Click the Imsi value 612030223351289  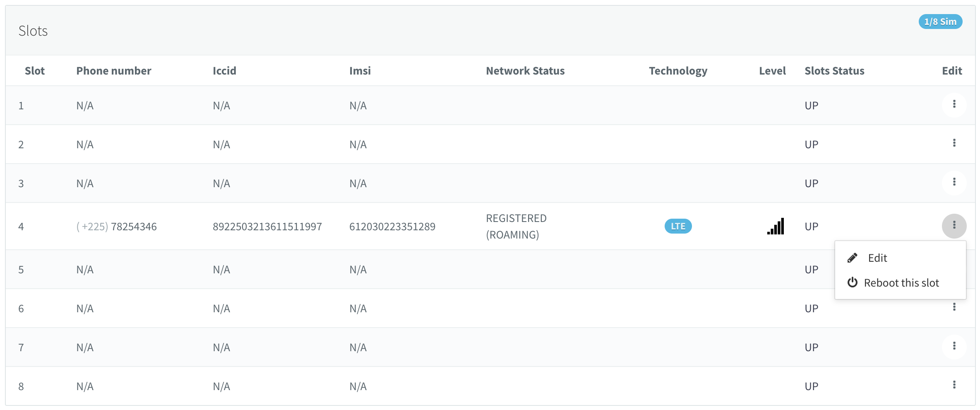coord(392,227)
